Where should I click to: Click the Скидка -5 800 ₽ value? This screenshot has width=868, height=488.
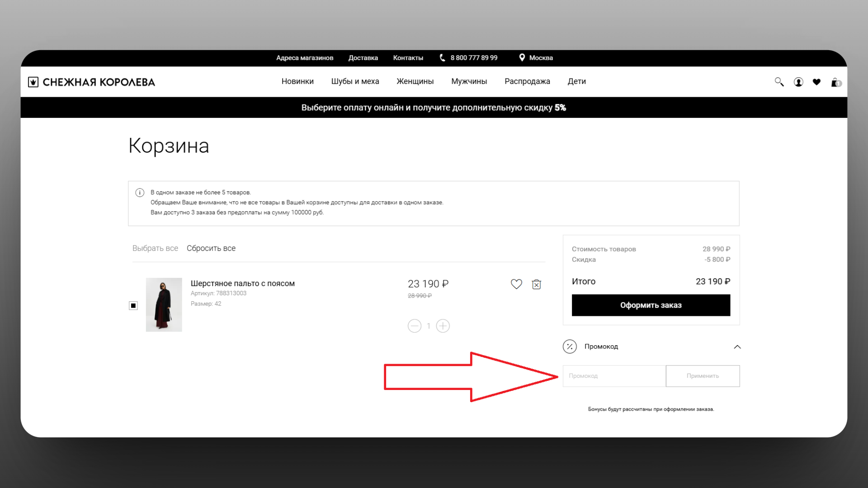coord(717,259)
